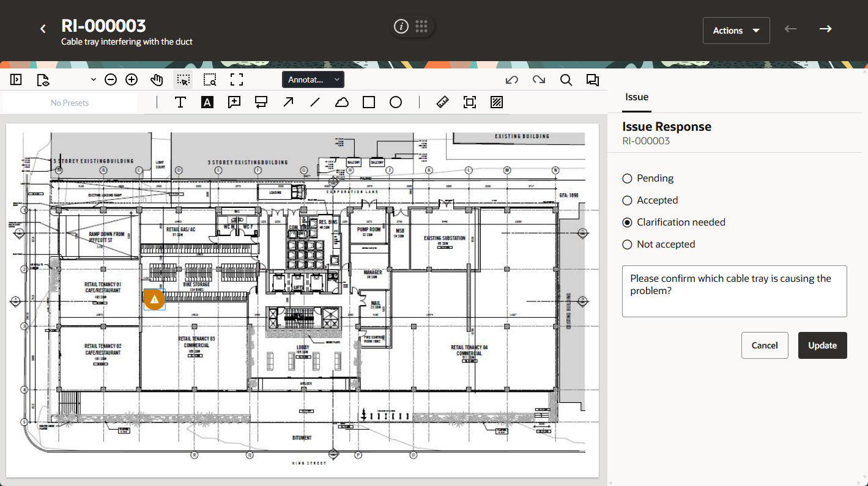Select the ellipse annotation tool

point(396,102)
